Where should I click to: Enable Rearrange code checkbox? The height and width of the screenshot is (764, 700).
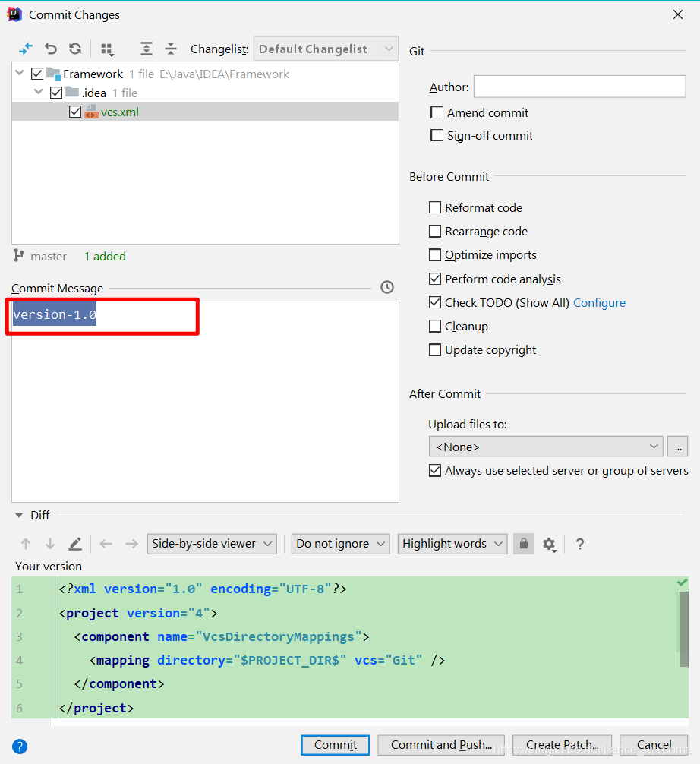point(435,231)
